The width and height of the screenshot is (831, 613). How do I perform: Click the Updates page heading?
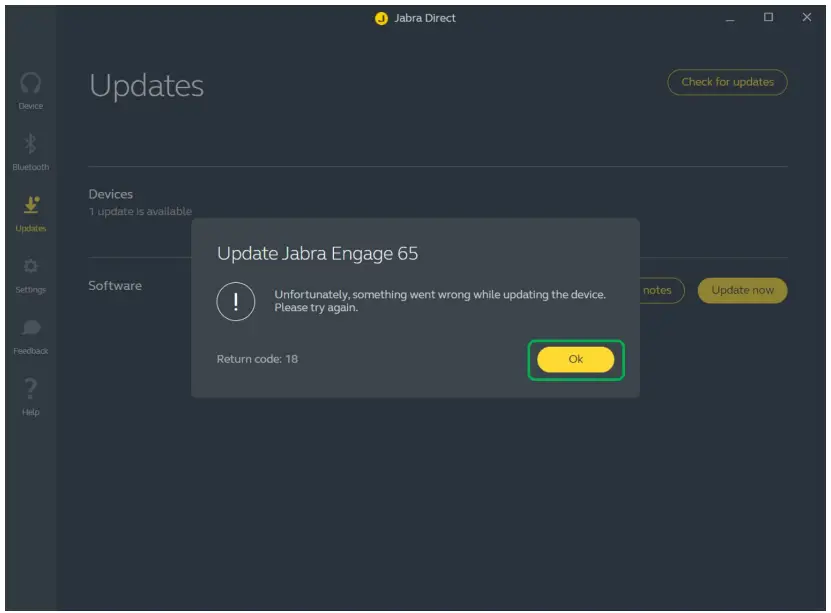coord(146,87)
